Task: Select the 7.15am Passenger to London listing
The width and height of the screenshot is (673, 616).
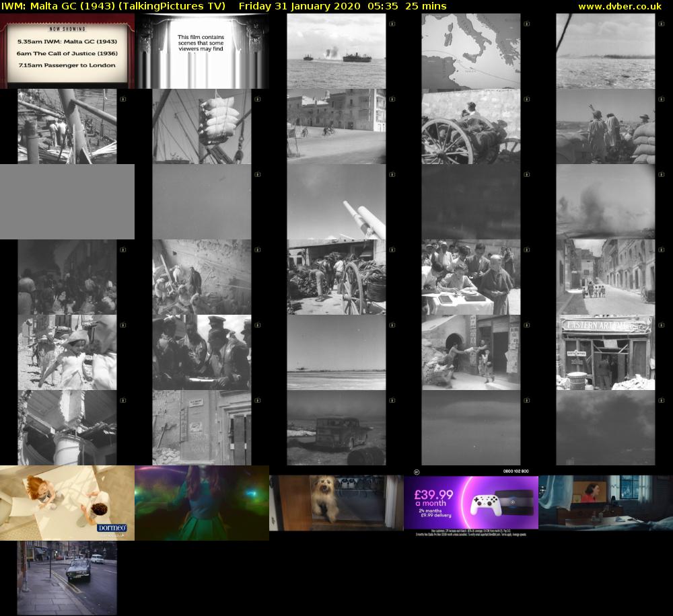Action: tap(67, 65)
